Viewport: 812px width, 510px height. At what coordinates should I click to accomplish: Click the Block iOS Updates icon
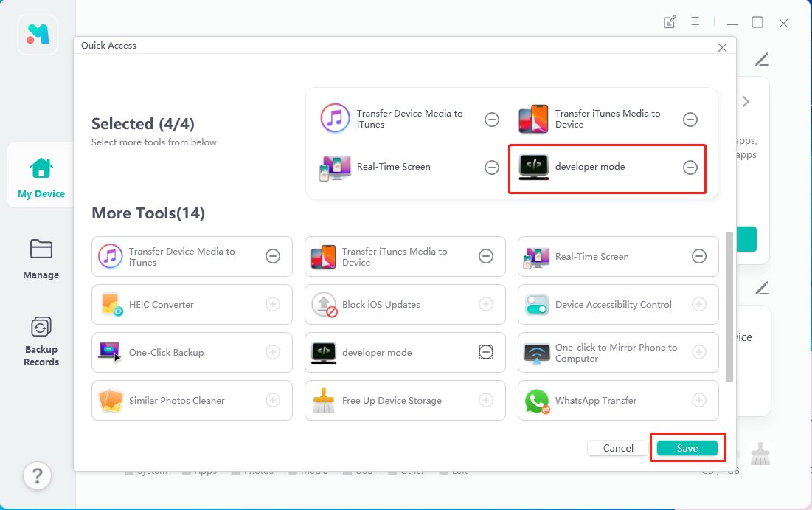click(x=324, y=304)
